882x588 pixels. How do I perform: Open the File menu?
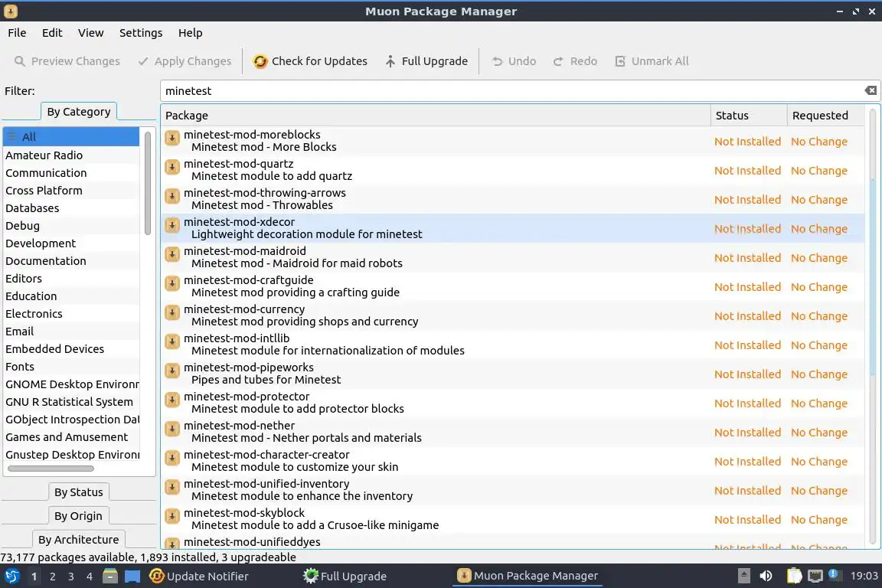click(x=17, y=33)
